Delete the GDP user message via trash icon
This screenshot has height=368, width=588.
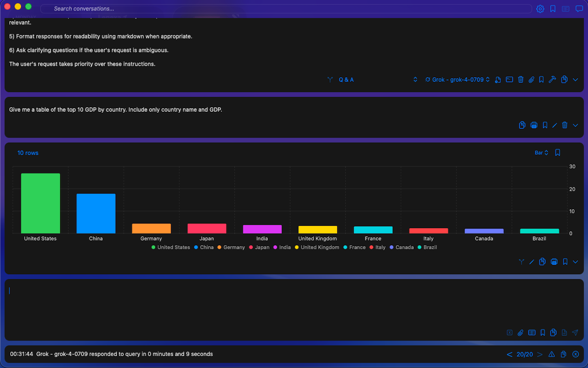point(565,125)
